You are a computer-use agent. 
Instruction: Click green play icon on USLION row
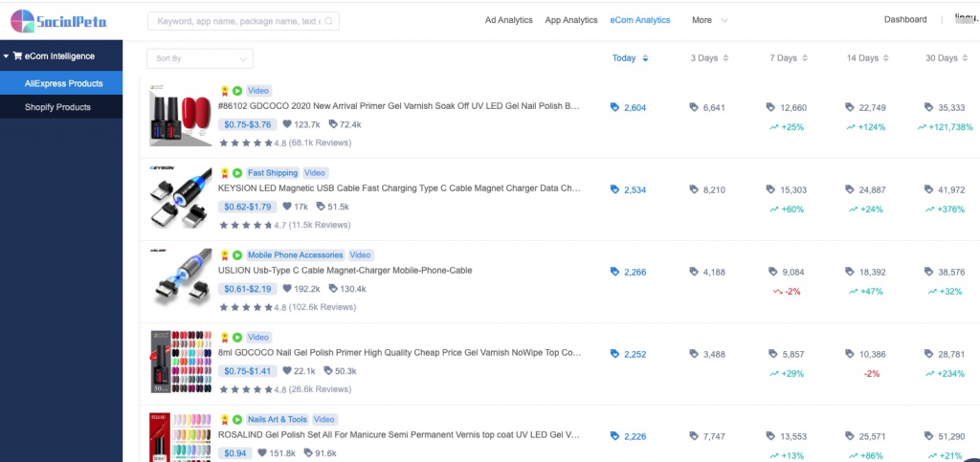(x=237, y=255)
